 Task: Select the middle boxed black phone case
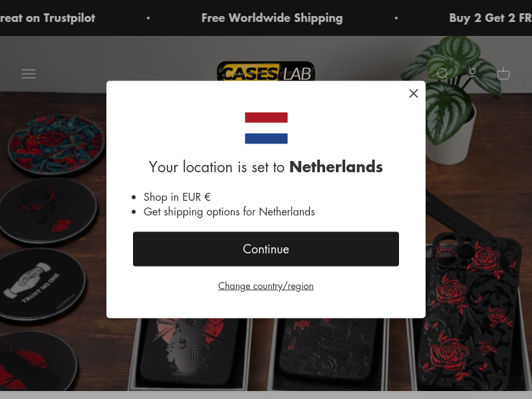[327, 353]
